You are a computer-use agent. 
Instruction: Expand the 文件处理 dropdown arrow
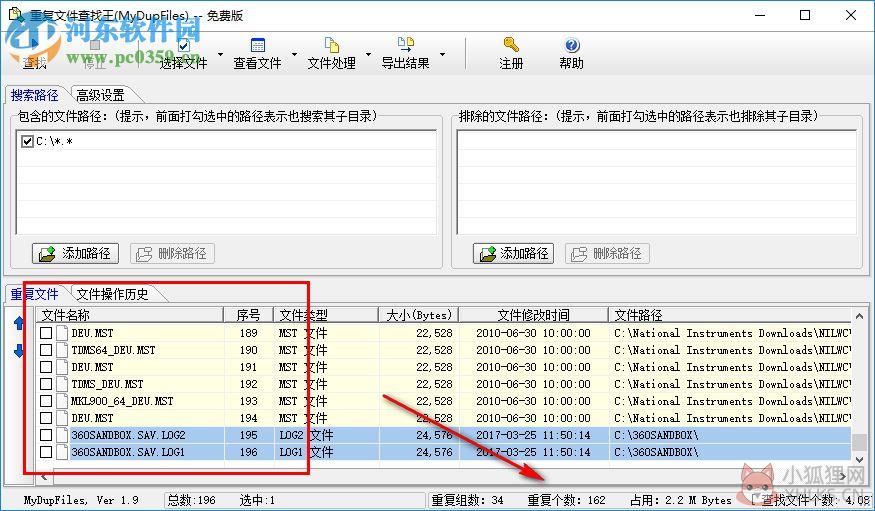(368, 54)
